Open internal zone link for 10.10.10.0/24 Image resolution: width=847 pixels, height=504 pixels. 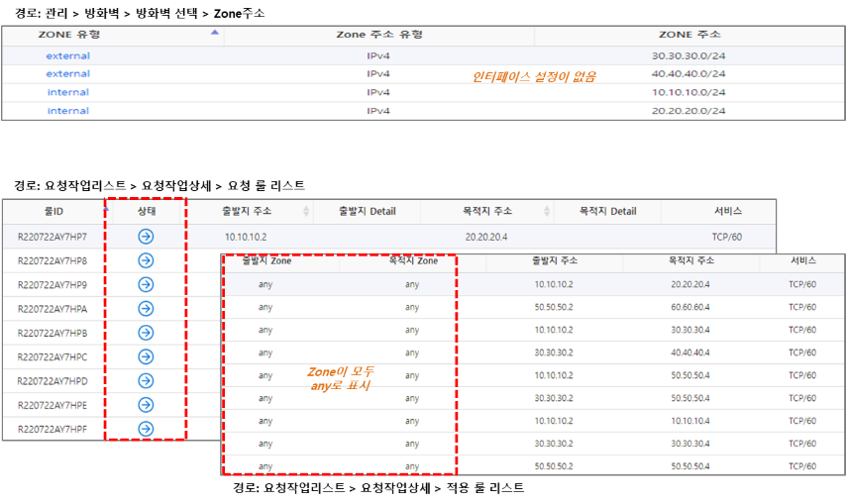pos(68,92)
